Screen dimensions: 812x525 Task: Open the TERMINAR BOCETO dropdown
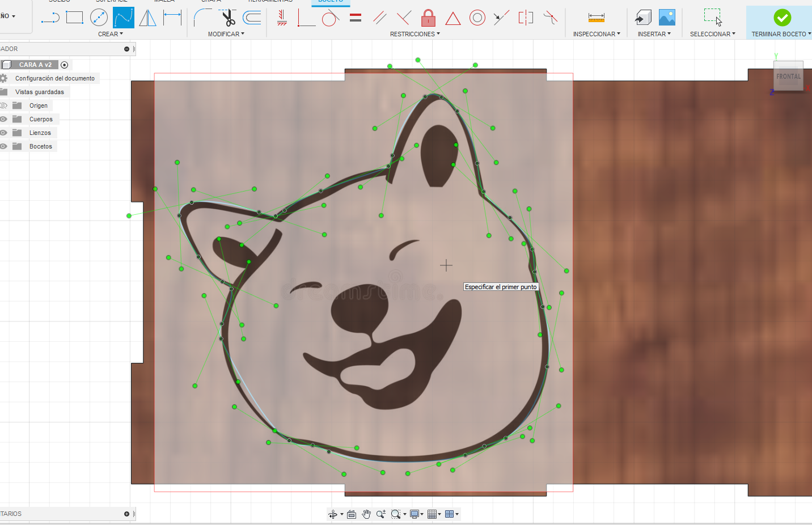click(781, 34)
